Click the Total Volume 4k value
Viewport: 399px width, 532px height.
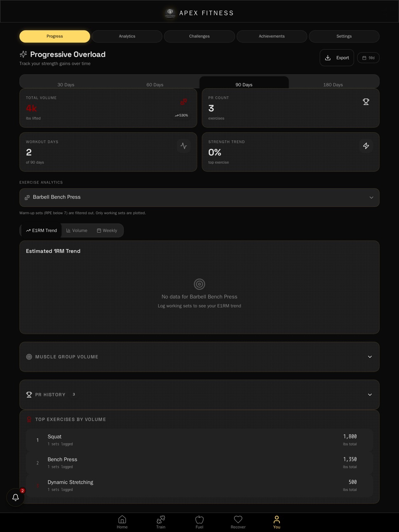click(31, 108)
